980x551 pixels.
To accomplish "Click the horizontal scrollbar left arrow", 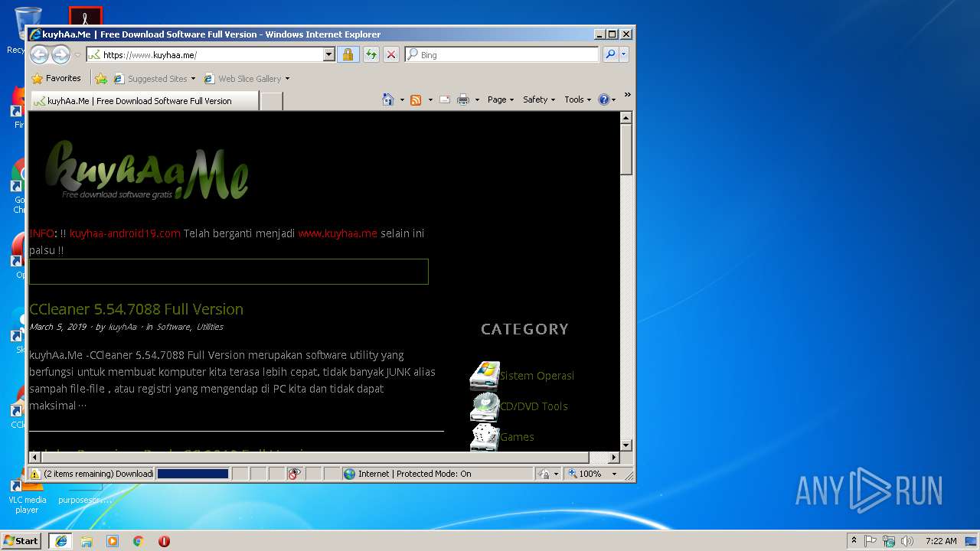I will pos(35,457).
